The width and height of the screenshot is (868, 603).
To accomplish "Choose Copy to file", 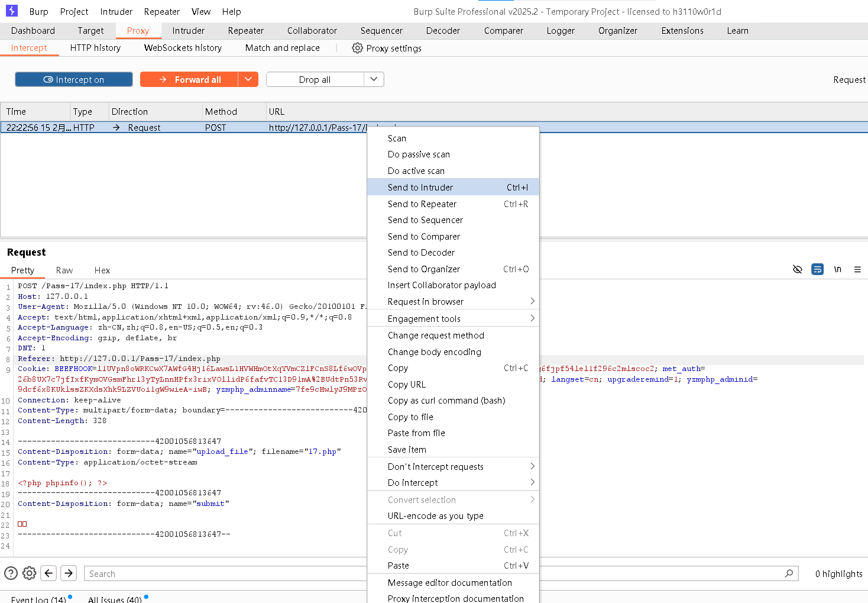I will tap(453, 417).
